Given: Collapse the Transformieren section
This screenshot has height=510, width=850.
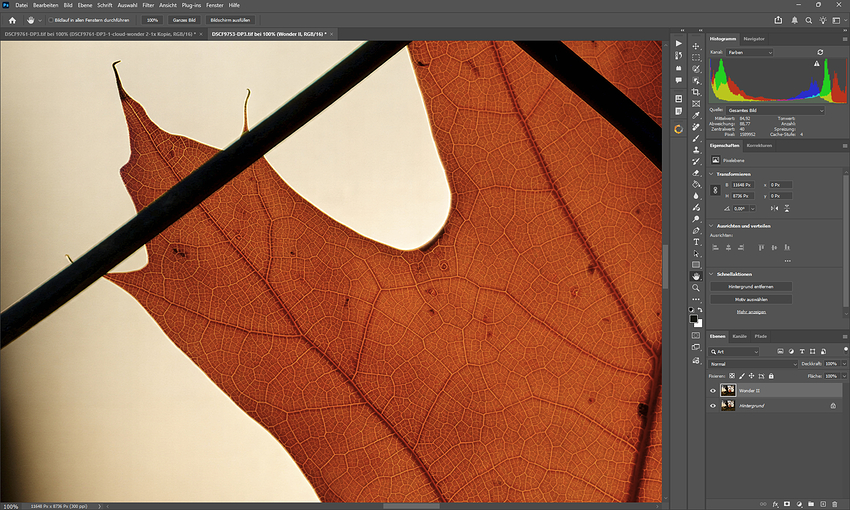Looking at the screenshot, I should 711,174.
